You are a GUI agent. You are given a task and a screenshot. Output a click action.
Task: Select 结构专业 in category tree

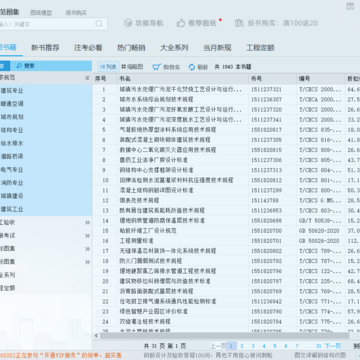click(x=12, y=130)
